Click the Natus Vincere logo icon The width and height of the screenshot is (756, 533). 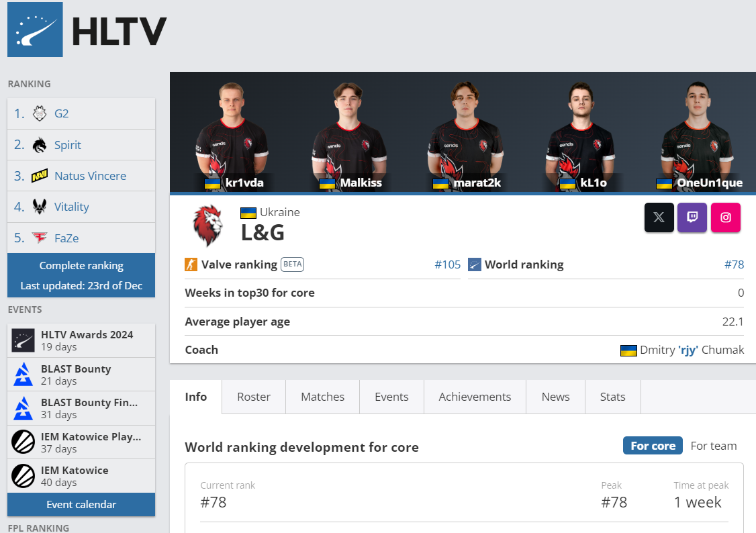[40, 176]
